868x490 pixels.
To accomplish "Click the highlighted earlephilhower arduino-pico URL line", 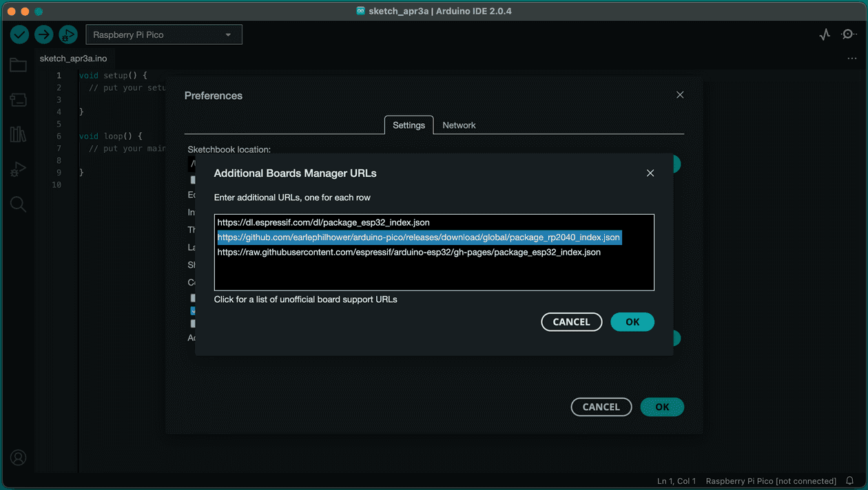I will 420,237.
